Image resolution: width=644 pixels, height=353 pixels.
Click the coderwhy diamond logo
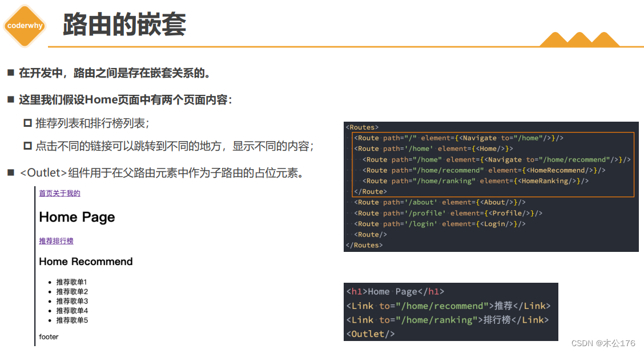[x=24, y=25]
